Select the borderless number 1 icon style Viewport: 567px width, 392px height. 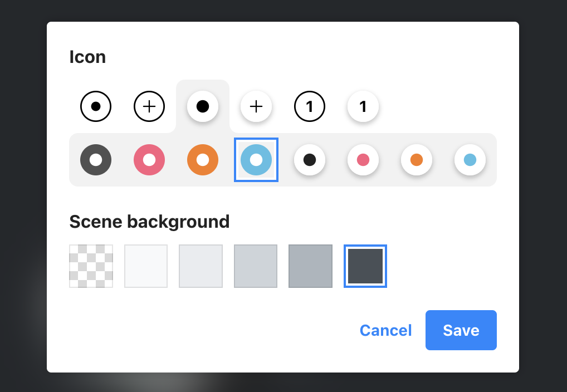[x=363, y=106]
